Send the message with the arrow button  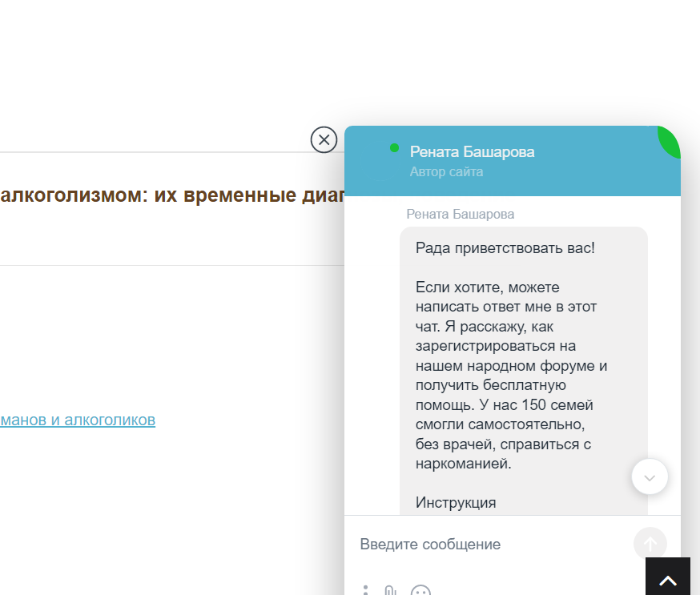click(650, 544)
